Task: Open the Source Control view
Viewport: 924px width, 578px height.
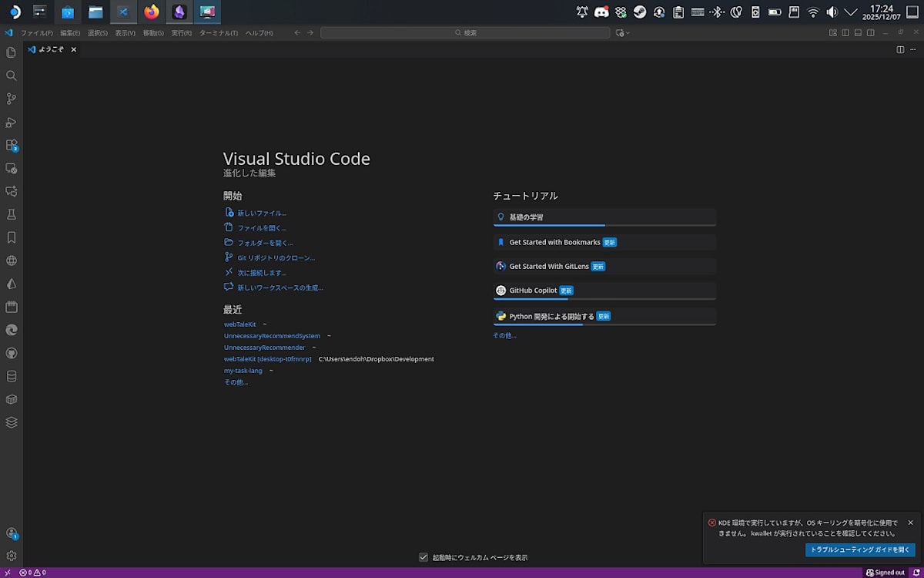Action: 12,99
